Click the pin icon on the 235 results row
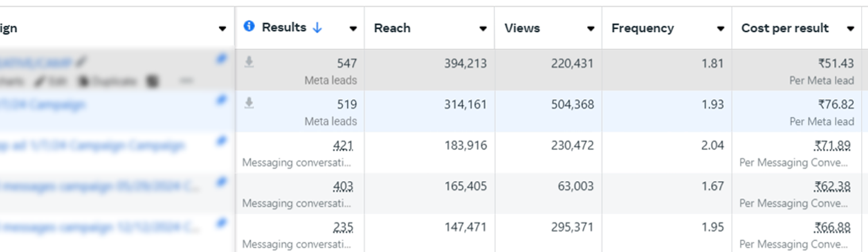Screen dimensions: 868x252 (x=221, y=223)
